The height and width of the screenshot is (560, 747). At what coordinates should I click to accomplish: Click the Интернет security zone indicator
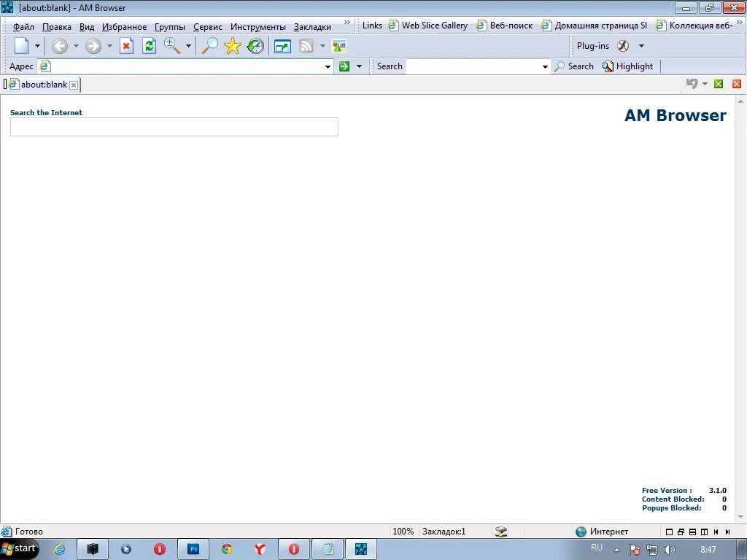coord(602,532)
